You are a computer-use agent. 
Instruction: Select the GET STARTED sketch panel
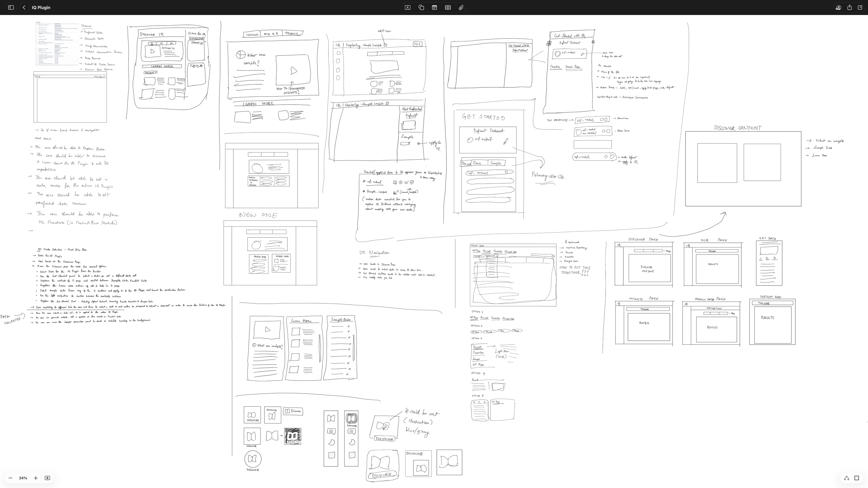click(489, 162)
